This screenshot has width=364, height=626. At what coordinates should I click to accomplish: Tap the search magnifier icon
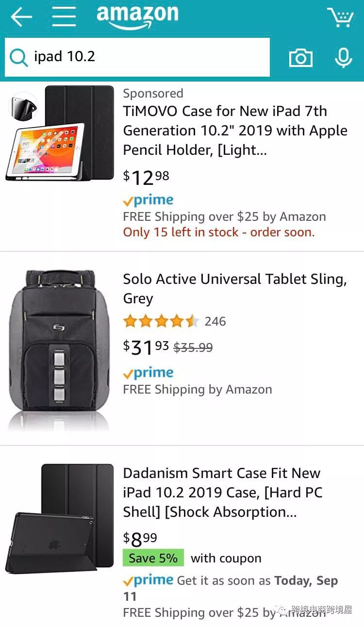(x=18, y=57)
